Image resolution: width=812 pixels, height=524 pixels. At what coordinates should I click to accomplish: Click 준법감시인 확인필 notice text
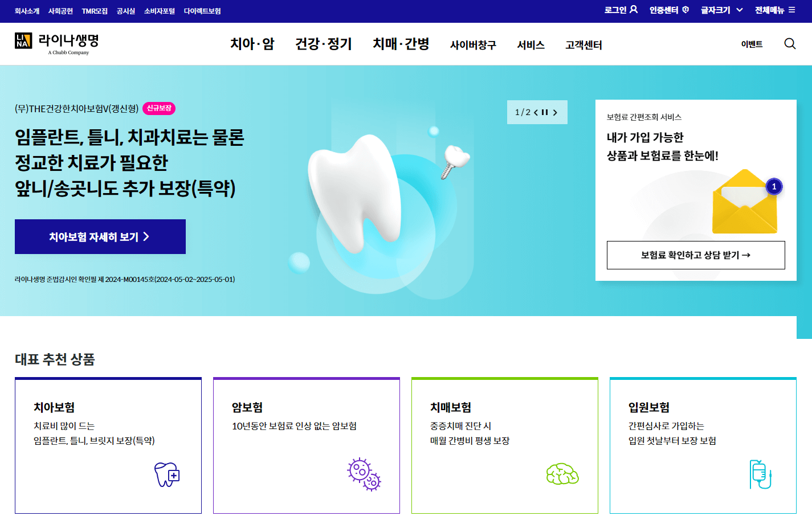(125, 280)
